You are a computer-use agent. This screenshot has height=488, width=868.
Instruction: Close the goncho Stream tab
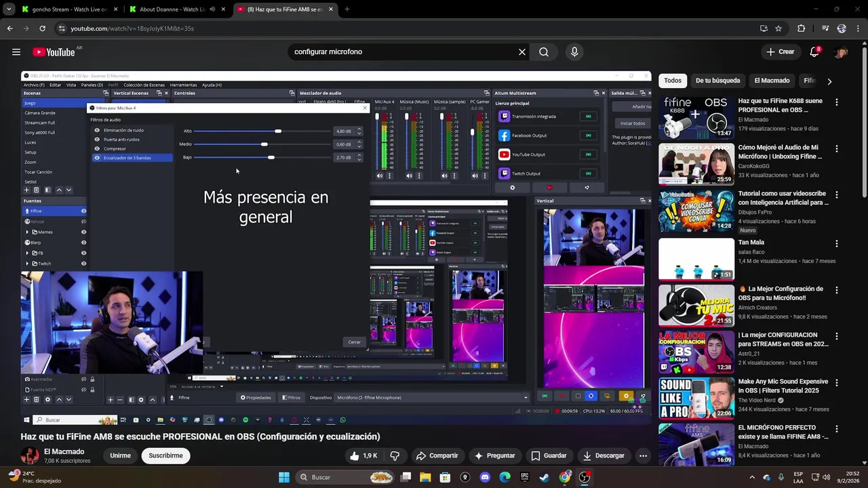pyautogui.click(x=116, y=9)
